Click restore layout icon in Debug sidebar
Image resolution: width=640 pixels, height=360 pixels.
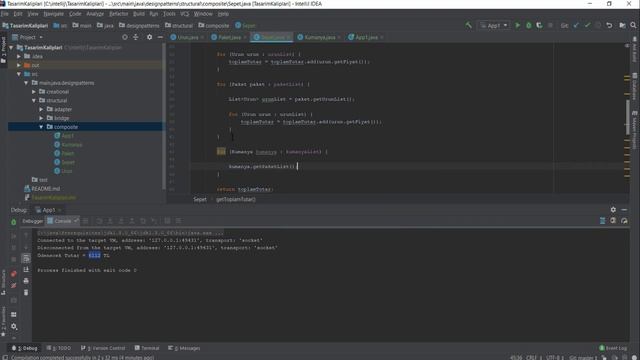13,315
